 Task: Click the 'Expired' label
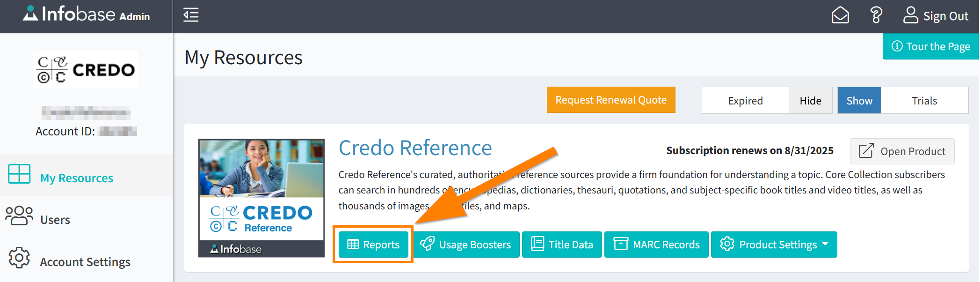point(745,101)
